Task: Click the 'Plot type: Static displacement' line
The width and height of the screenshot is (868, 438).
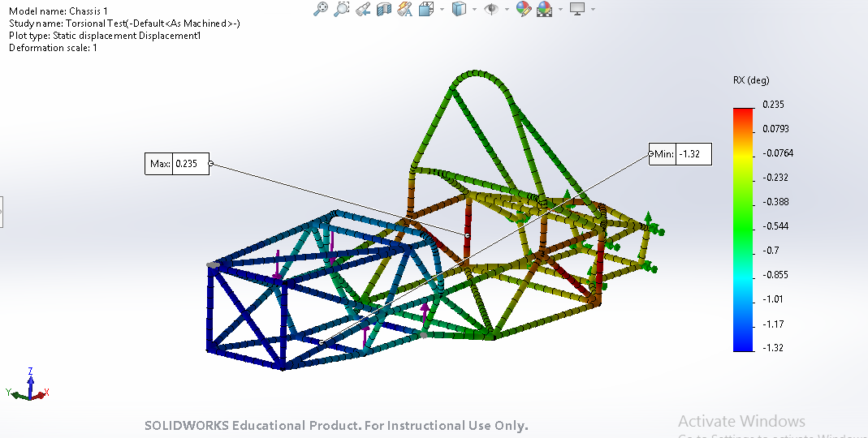Action: click(105, 36)
